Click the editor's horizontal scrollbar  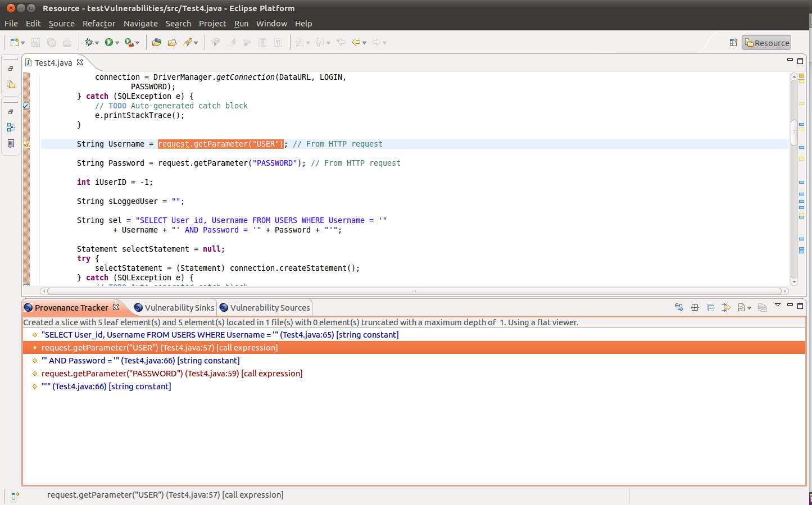coord(414,292)
